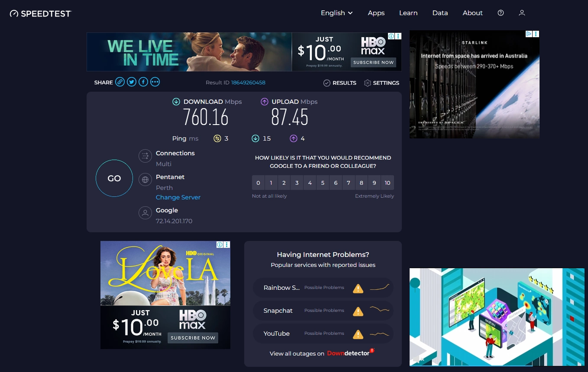588x372 pixels.
Task: Rate recommendation as 9
Action: [375, 183]
